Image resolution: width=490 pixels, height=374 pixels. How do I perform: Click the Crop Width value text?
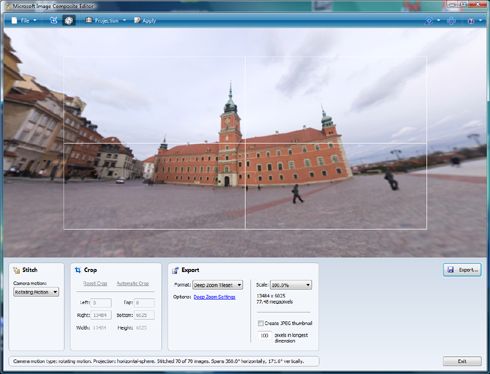tap(99, 328)
